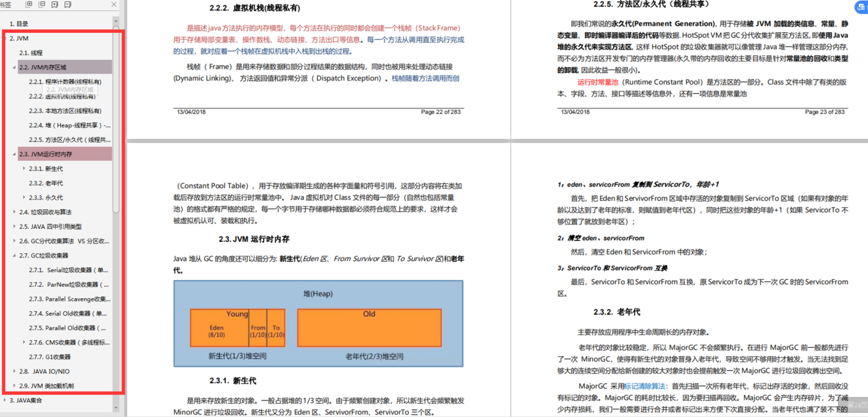868x417 pixels.
Task: Open the 1. 目录 bookmark
Action: pyautogui.click(x=19, y=24)
